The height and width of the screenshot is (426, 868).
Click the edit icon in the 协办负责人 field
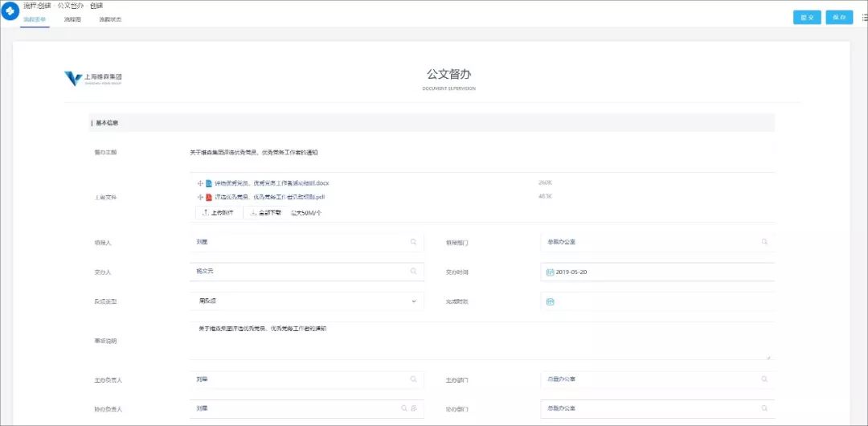pos(414,408)
